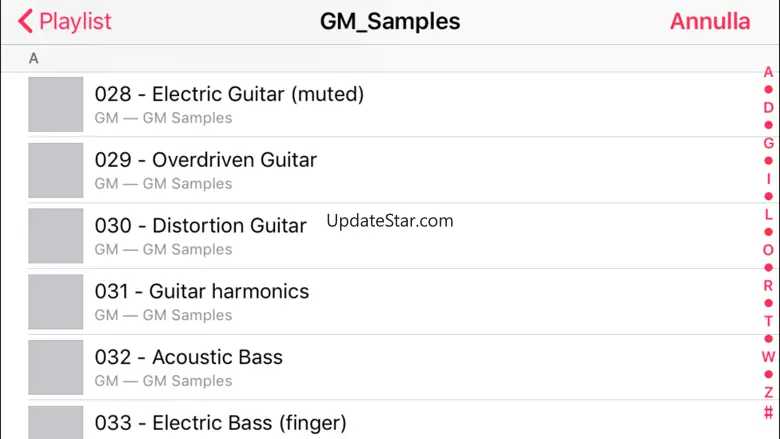Tap artwork thumbnail for Acoustic Bass
Viewport: 780px width, 439px height.
56,368
